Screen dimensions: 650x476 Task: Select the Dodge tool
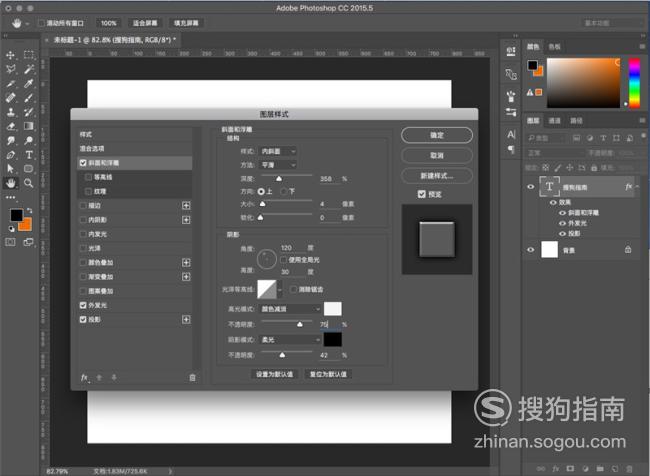point(29,141)
